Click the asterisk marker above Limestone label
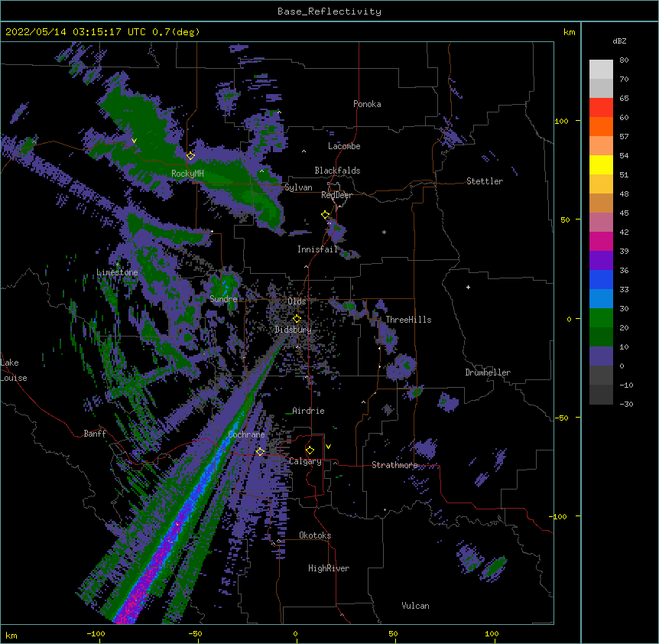This screenshot has width=659, height=644. coord(118,265)
